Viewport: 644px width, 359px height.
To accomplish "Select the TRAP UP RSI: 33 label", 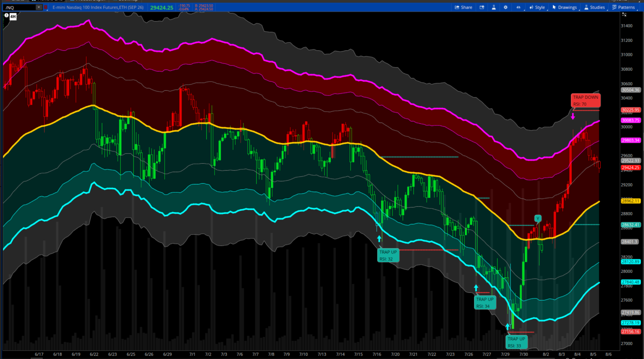I will (516, 342).
